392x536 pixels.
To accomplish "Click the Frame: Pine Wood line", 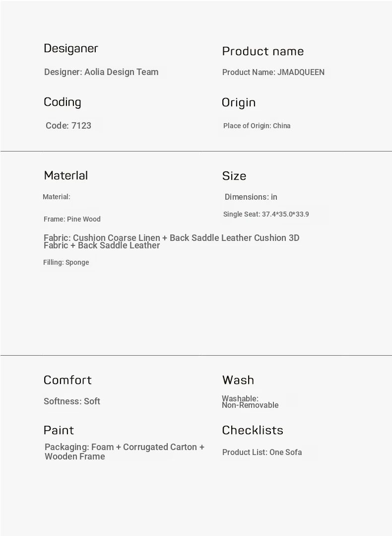I will pyautogui.click(x=72, y=219).
